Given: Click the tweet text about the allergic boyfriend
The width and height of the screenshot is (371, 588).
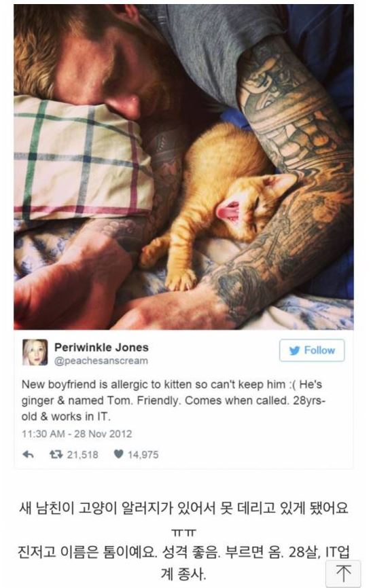Looking at the screenshot, I should tap(173, 400).
